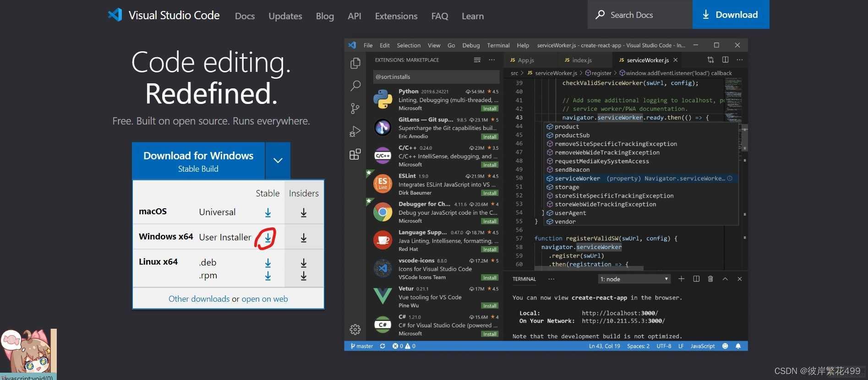868x380 pixels.
Task: Select serviceWorker suggestion in autocomplete list
Action: (x=641, y=179)
